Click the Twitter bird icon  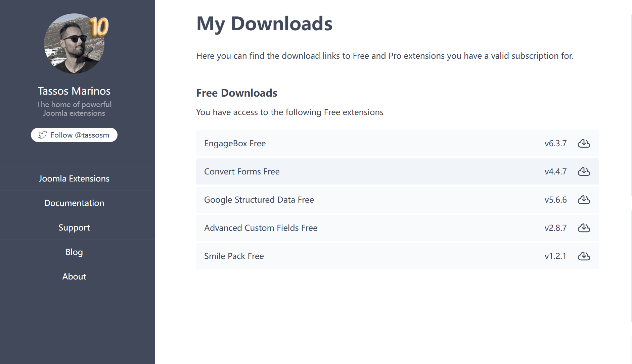(43, 135)
